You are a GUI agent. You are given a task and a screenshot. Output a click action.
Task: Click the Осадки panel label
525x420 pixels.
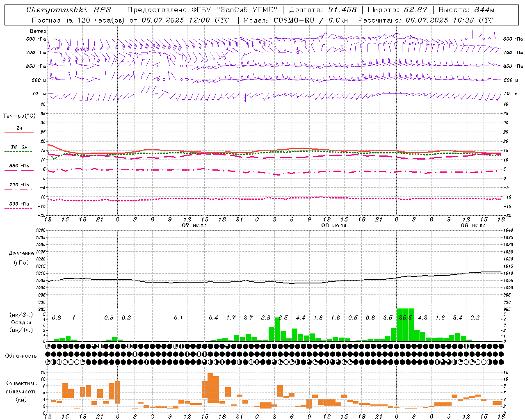point(21,322)
